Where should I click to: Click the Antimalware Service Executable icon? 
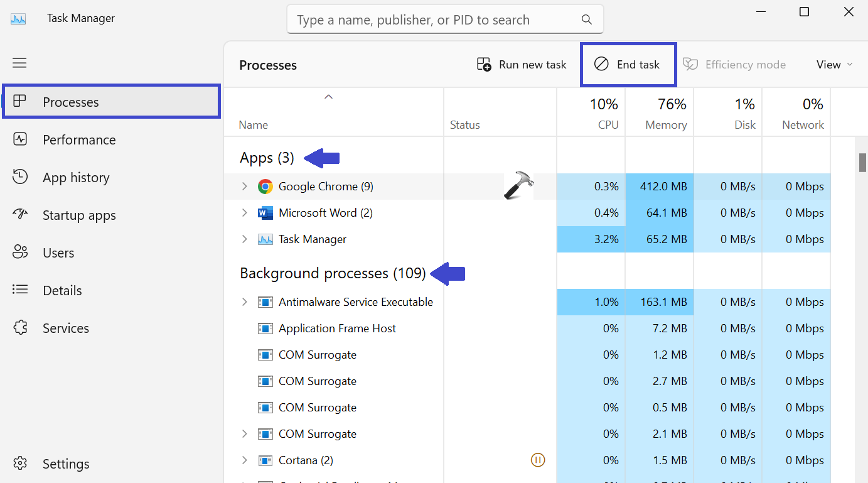[x=265, y=302]
